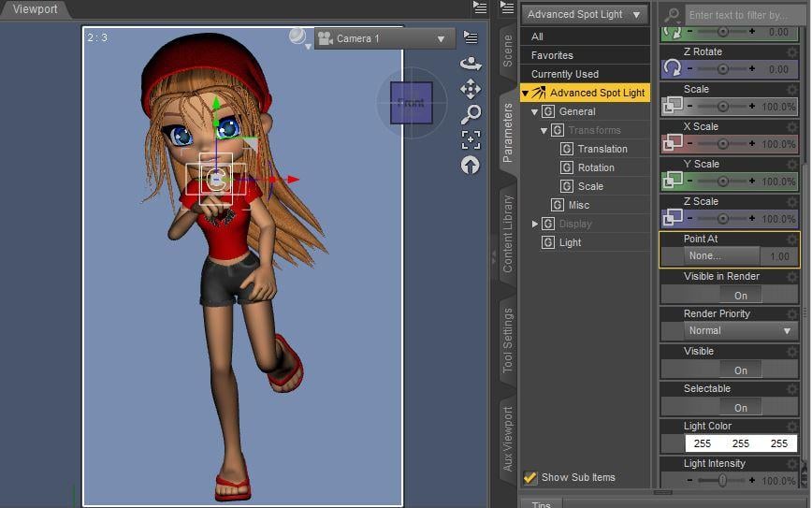Click the X Scale red squares icon

[x=673, y=143]
